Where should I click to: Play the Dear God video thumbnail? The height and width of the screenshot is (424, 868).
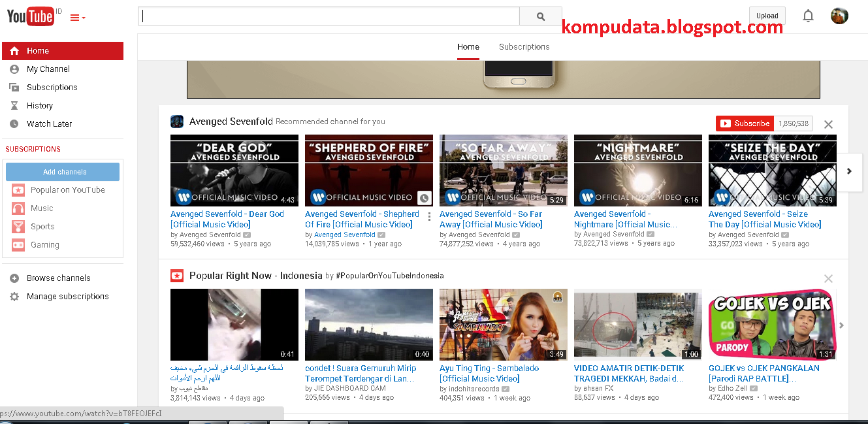pos(234,171)
